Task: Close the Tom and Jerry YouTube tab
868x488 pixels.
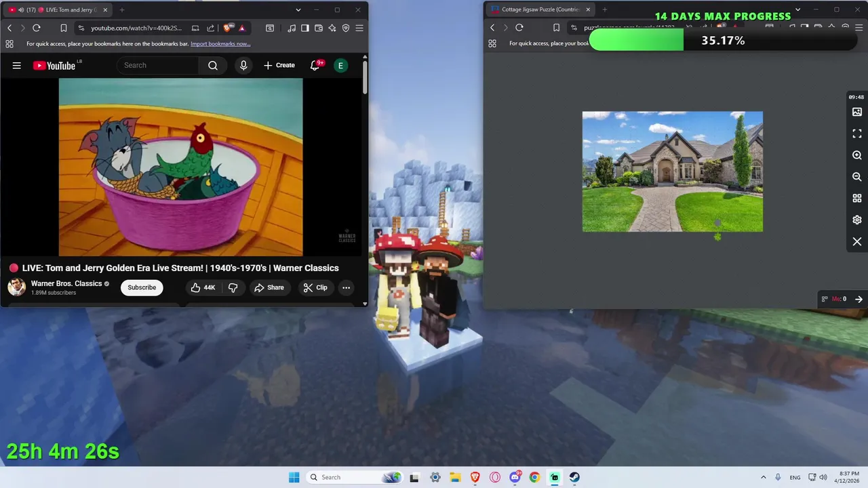Action: [x=105, y=10]
